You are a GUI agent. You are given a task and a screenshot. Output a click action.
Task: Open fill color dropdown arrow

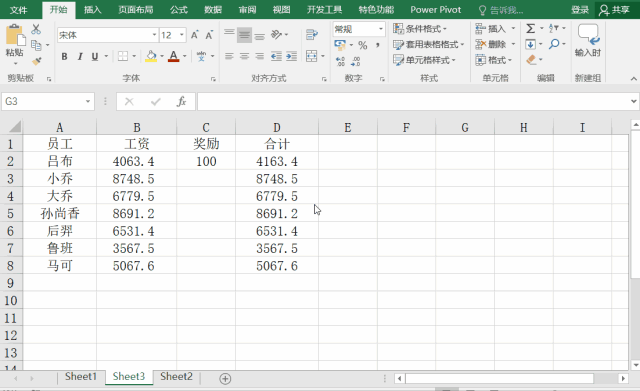(x=162, y=56)
